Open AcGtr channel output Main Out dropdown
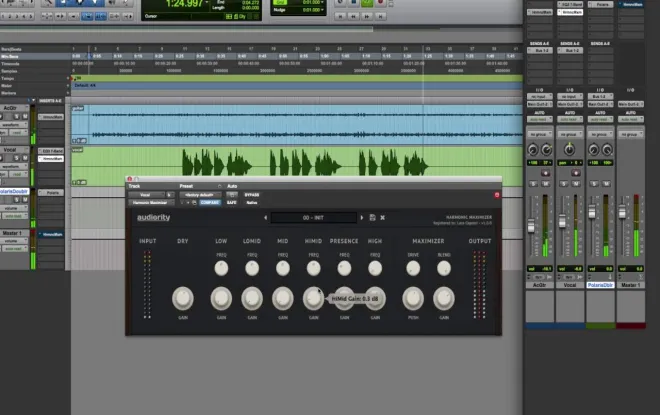 coord(540,104)
